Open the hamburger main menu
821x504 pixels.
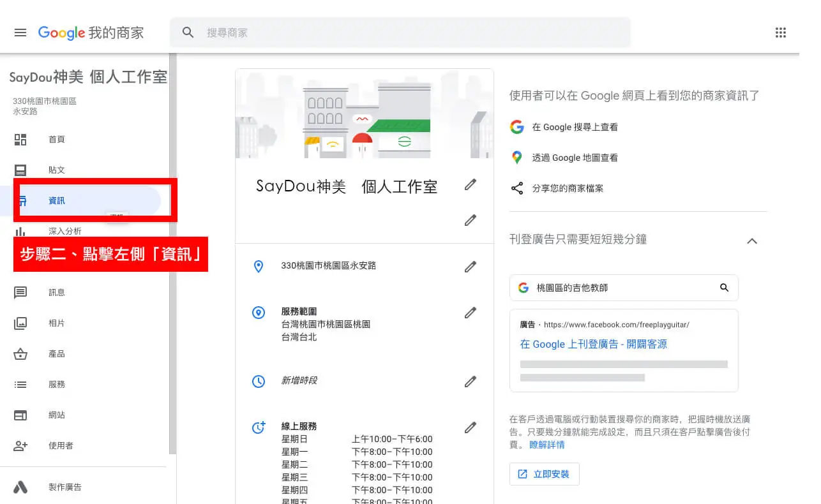tap(20, 33)
